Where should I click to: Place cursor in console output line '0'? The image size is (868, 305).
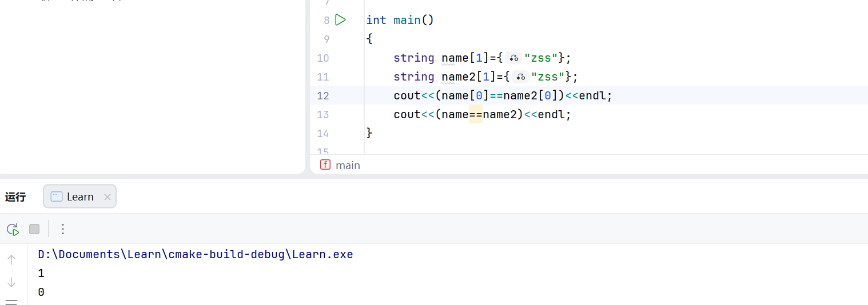(41, 292)
